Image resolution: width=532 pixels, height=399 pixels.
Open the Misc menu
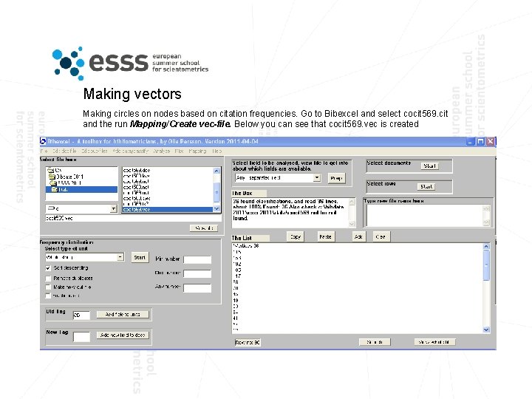179,151
